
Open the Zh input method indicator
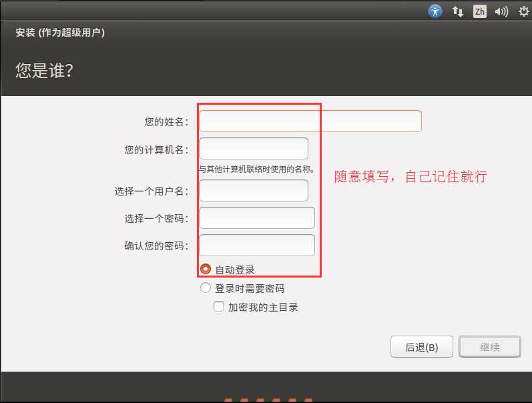(479, 11)
